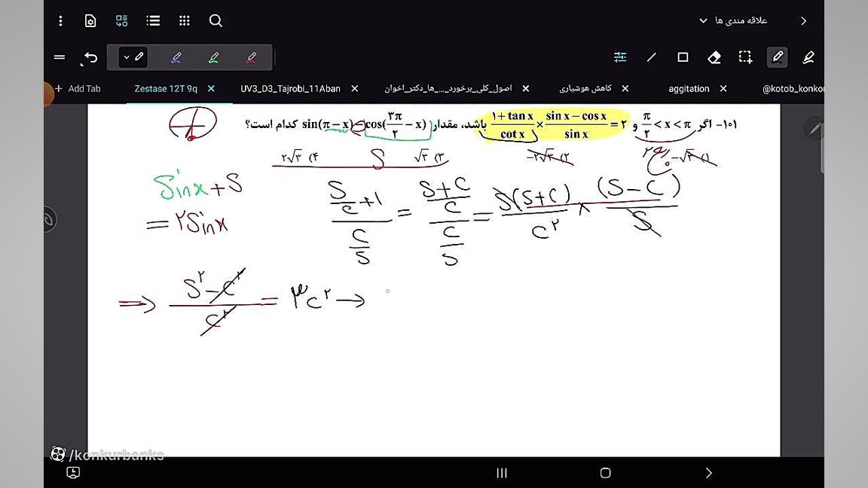
Task: Open the pen settings sliders icon
Action: click(x=620, y=57)
